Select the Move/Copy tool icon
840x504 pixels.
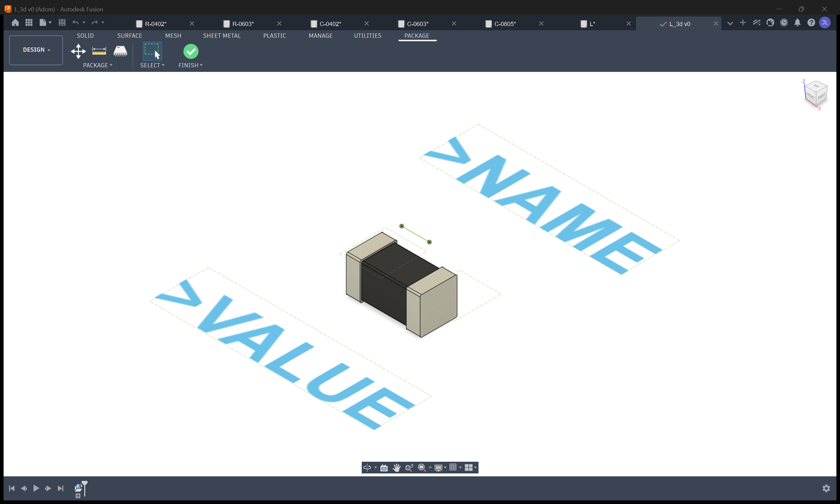pyautogui.click(x=78, y=51)
